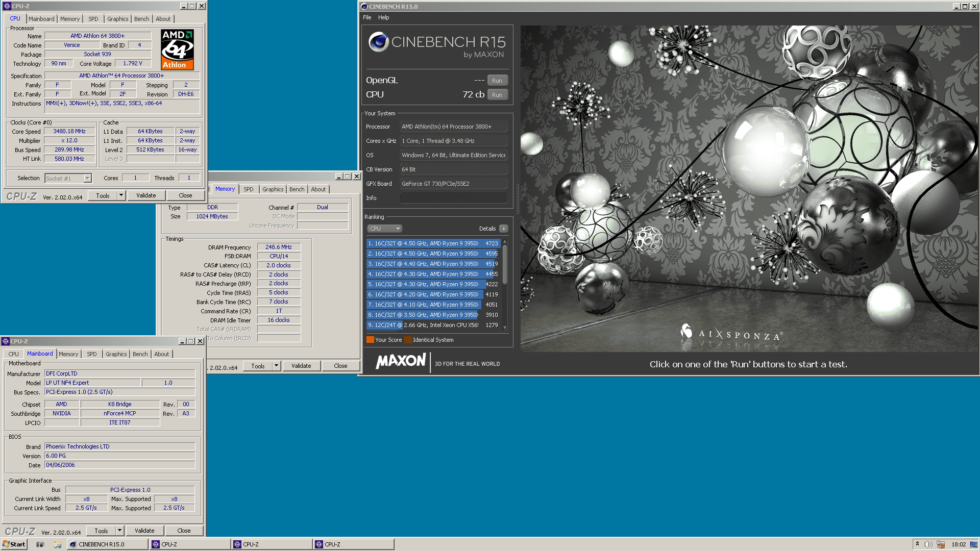Click the motherboard model LP UT NF4 Expert
The height and width of the screenshot is (551, 980).
(92, 383)
